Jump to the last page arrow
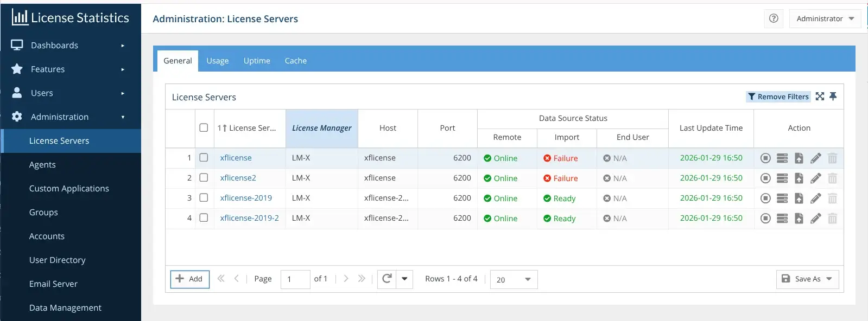Image resolution: width=868 pixels, height=321 pixels. (362, 279)
